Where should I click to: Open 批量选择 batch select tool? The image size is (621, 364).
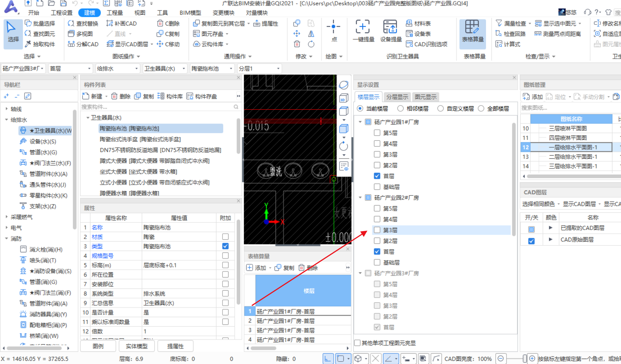[x=40, y=23]
